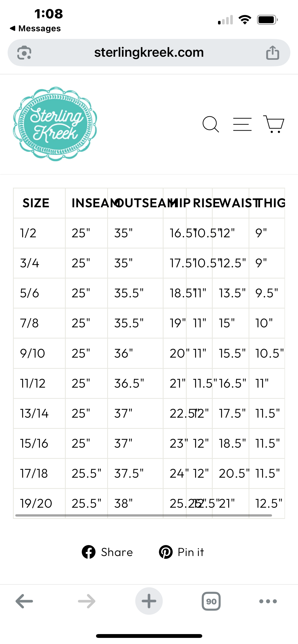Tap the search magnifier icon
The height and width of the screenshot is (644, 298).
[211, 124]
